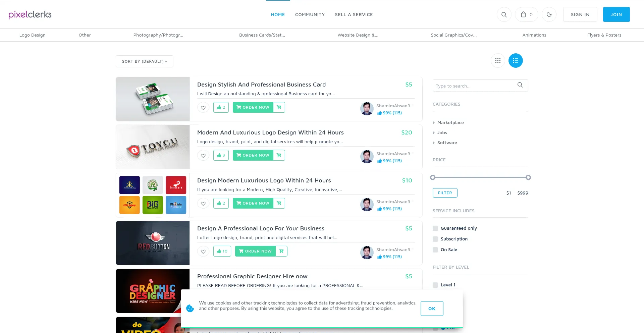644x333 pixels.
Task: Add Modern And Luxurious Logo Design to cart
Action: [x=279, y=155]
